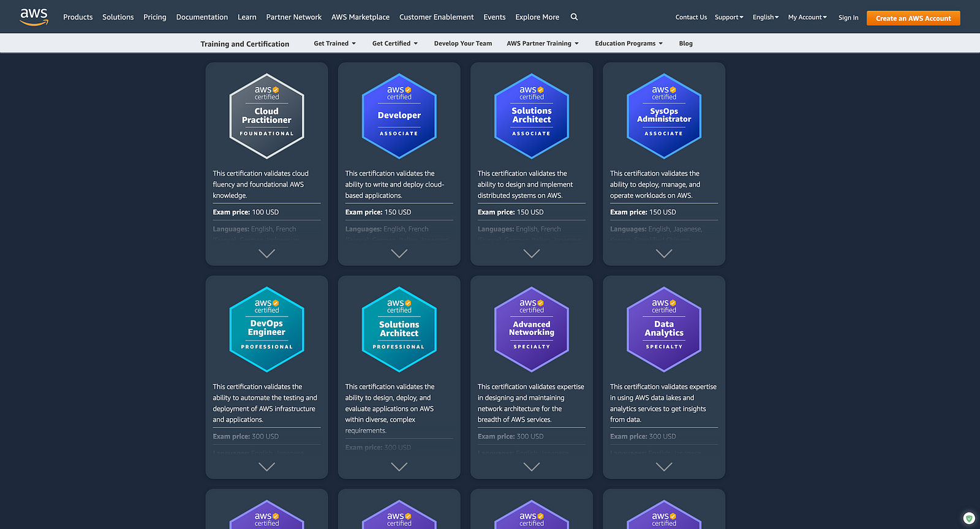This screenshot has height=529, width=980.
Task: Expand the Solutions Architect Associate card
Action: (x=532, y=253)
